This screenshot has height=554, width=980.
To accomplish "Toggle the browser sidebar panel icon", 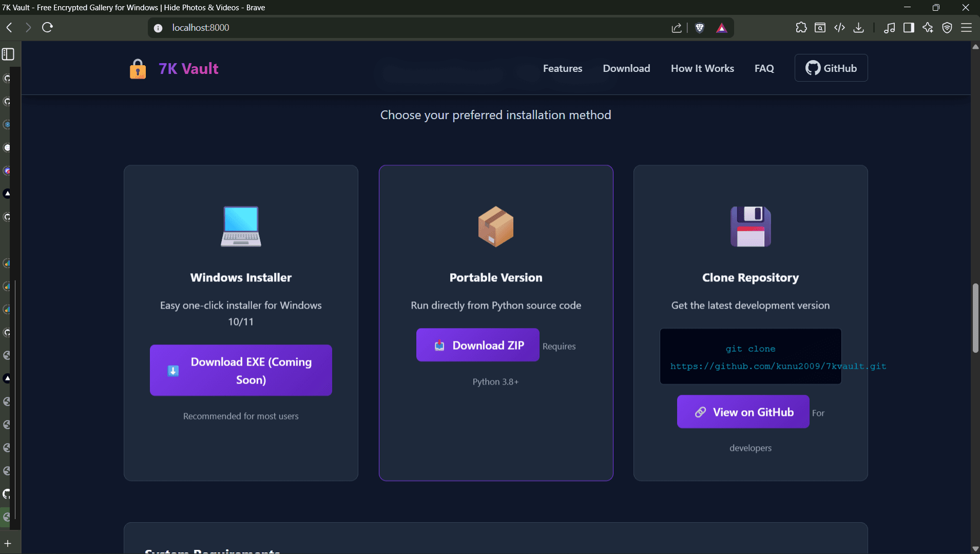I will (909, 28).
